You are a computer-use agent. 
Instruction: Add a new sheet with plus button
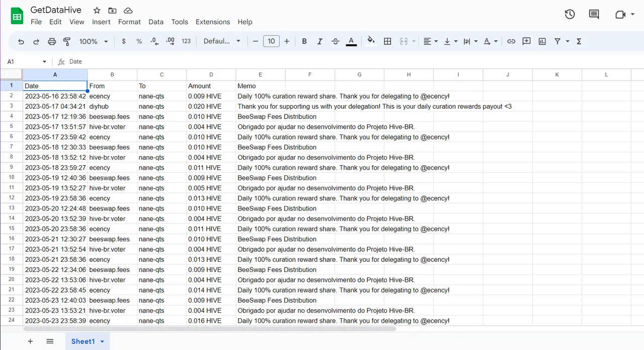point(30,341)
